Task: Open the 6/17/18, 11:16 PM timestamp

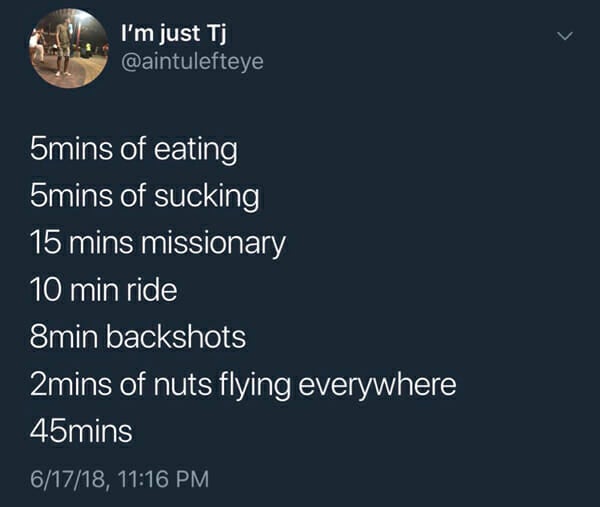Action: [x=120, y=479]
